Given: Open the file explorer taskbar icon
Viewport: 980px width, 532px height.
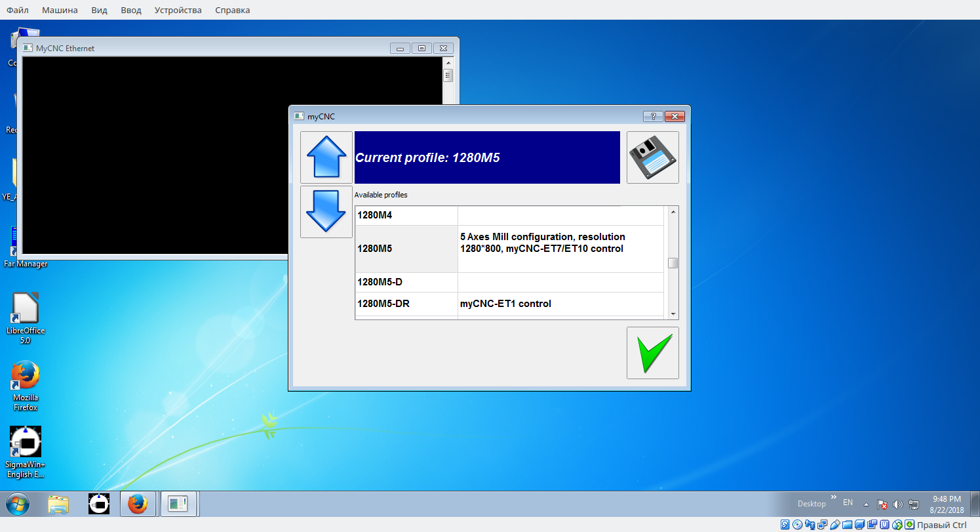Looking at the screenshot, I should (x=59, y=504).
